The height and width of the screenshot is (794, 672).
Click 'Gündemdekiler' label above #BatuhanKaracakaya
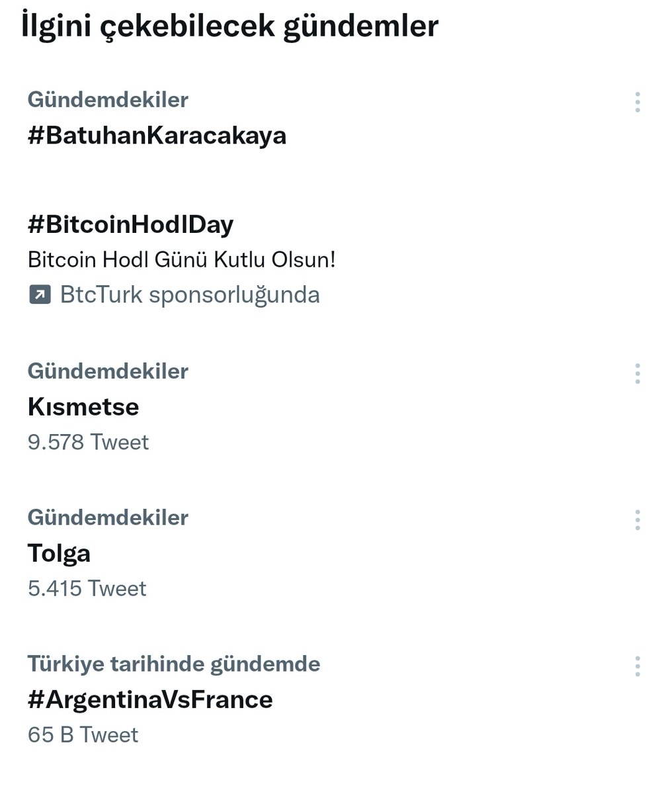108,99
